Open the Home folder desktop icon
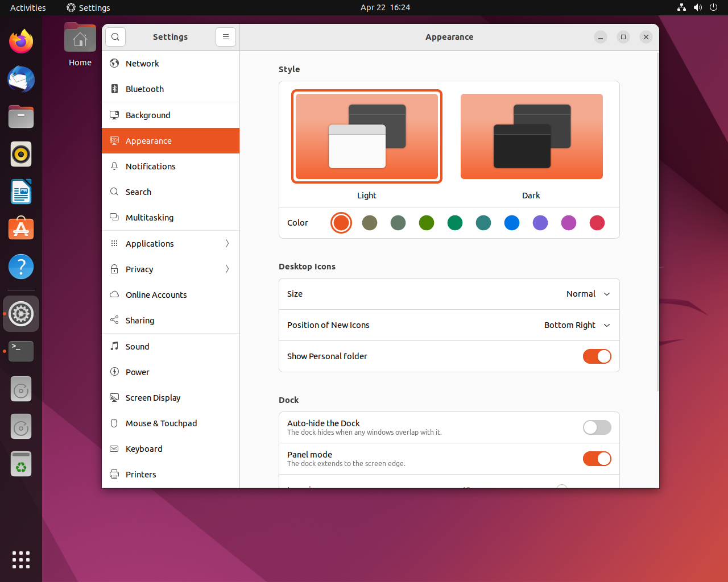This screenshot has height=582, width=728. [80, 45]
